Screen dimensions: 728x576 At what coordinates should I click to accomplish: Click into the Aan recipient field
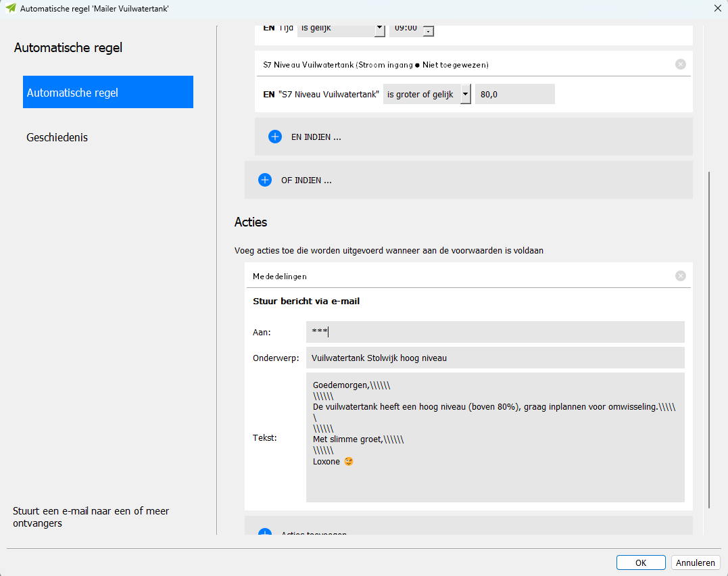click(495, 332)
